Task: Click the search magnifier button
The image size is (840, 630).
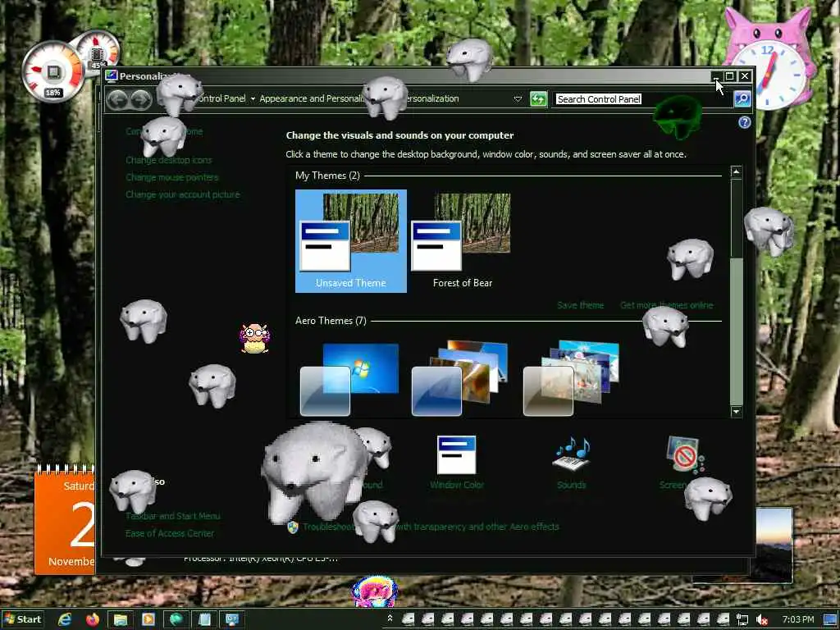Action: [x=742, y=99]
